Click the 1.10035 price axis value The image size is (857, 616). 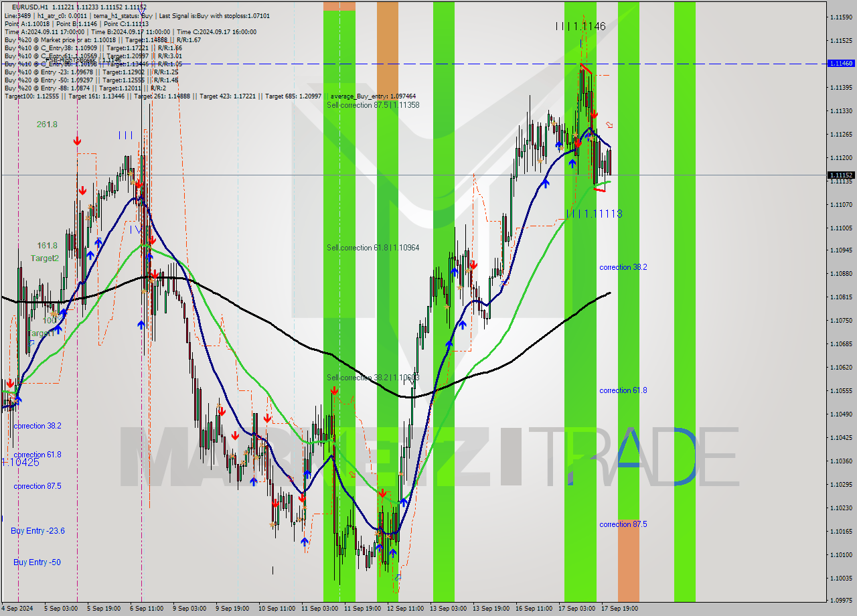point(841,578)
